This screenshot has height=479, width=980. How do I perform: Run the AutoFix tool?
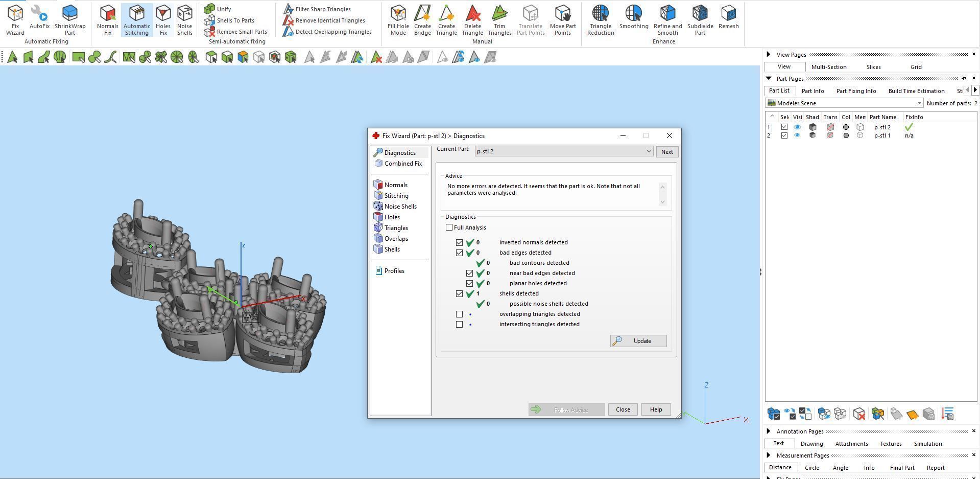pyautogui.click(x=39, y=17)
